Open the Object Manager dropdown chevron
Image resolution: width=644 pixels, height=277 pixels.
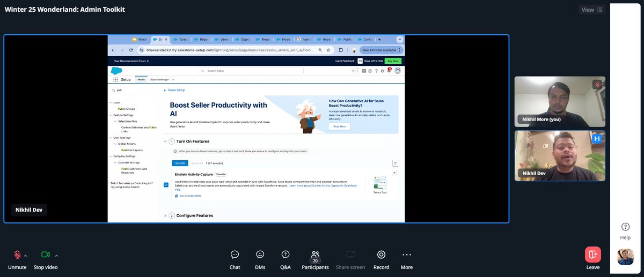point(172,79)
